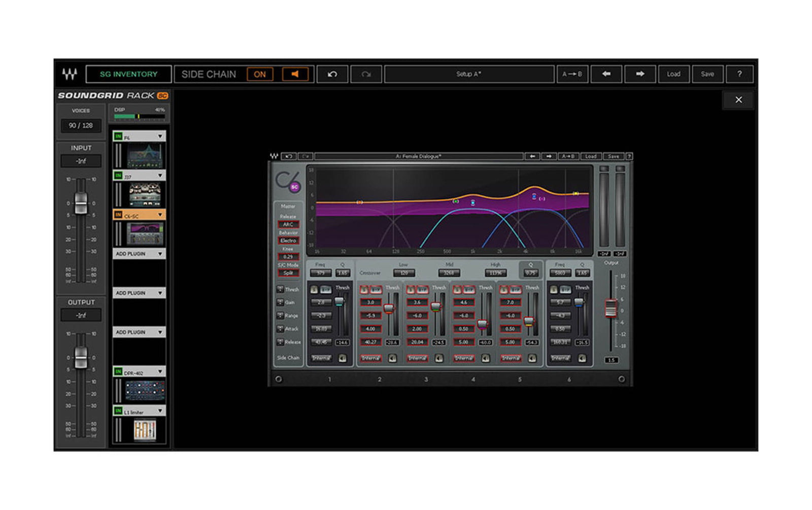
Task: Click Load button in C6 plugin
Action: pyautogui.click(x=591, y=156)
